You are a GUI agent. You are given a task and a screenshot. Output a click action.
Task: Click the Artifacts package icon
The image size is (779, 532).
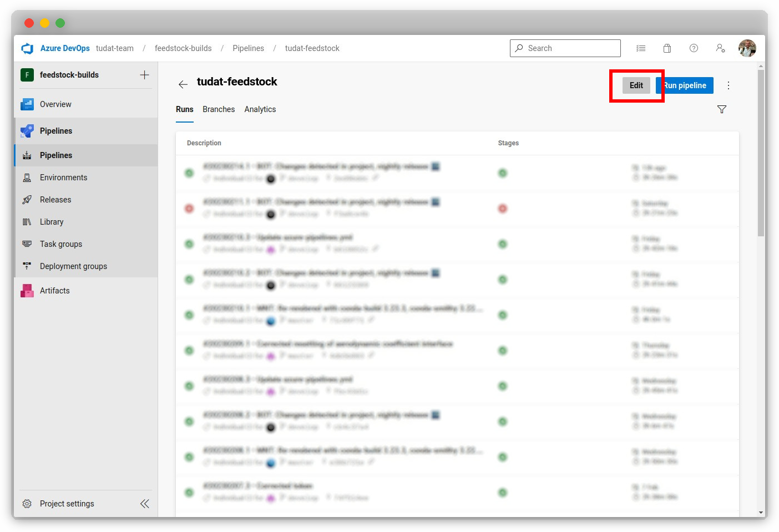point(27,291)
